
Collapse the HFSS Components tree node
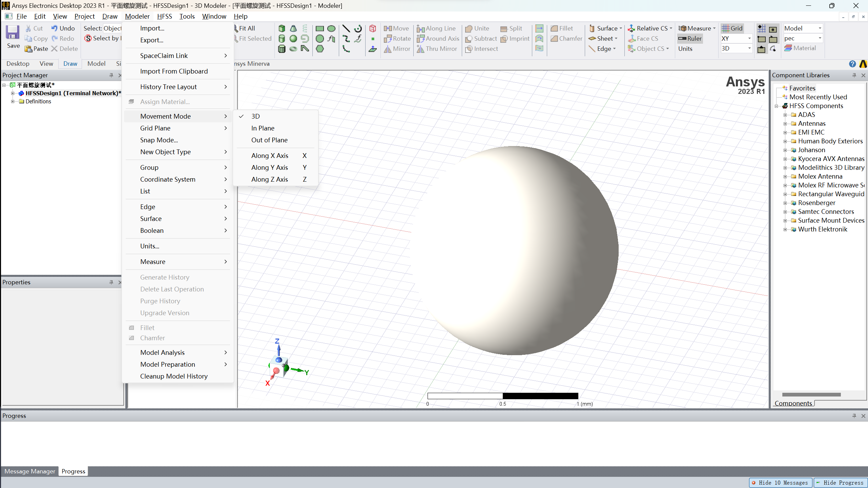pos(777,106)
